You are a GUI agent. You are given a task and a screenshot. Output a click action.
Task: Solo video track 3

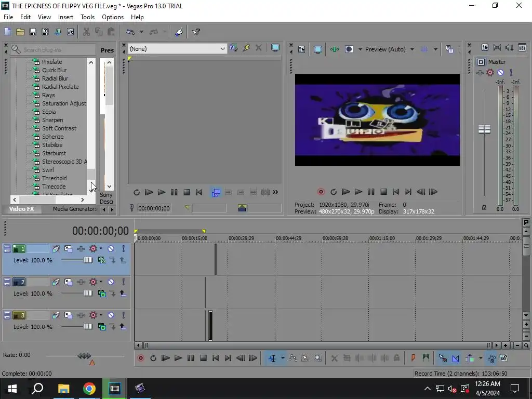[x=124, y=315]
